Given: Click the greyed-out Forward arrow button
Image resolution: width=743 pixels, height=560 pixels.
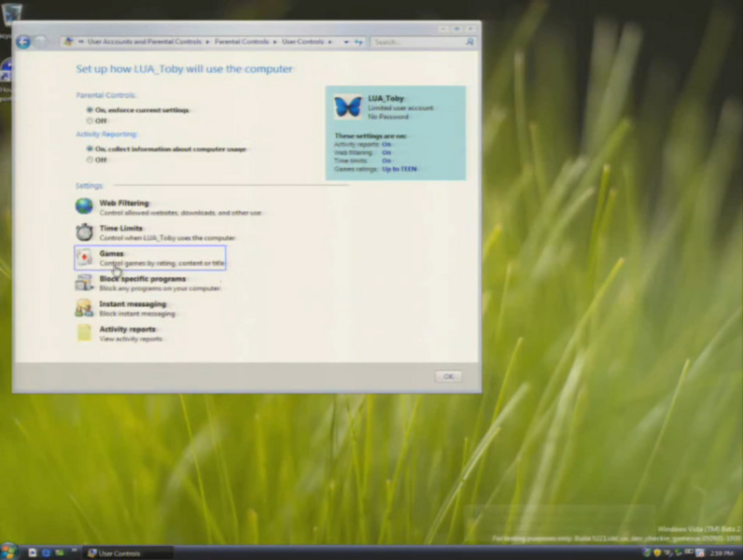Looking at the screenshot, I should click(41, 42).
